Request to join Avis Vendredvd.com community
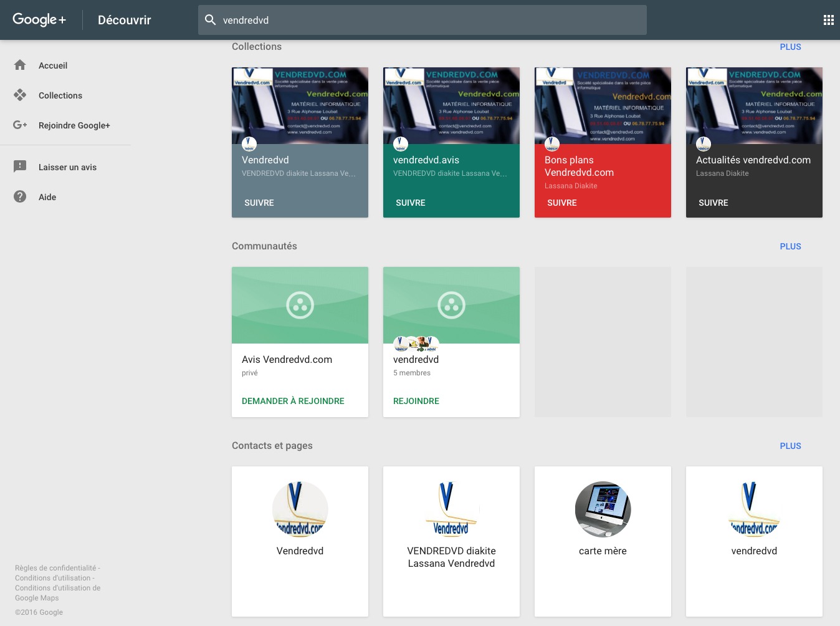 [293, 401]
